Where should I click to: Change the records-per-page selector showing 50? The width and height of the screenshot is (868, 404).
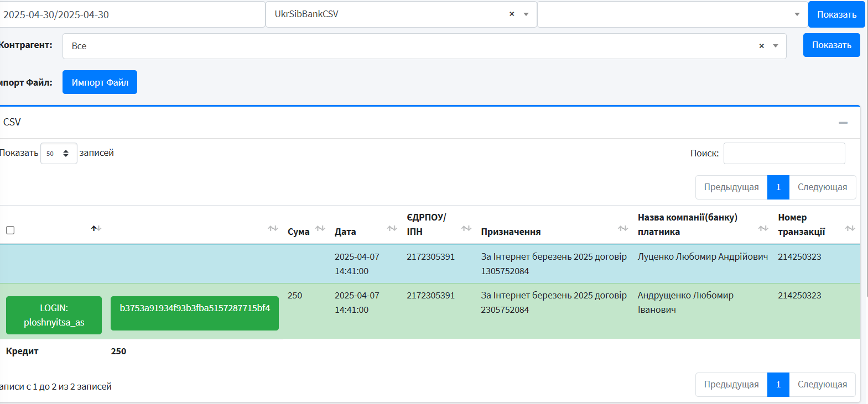[x=59, y=154]
